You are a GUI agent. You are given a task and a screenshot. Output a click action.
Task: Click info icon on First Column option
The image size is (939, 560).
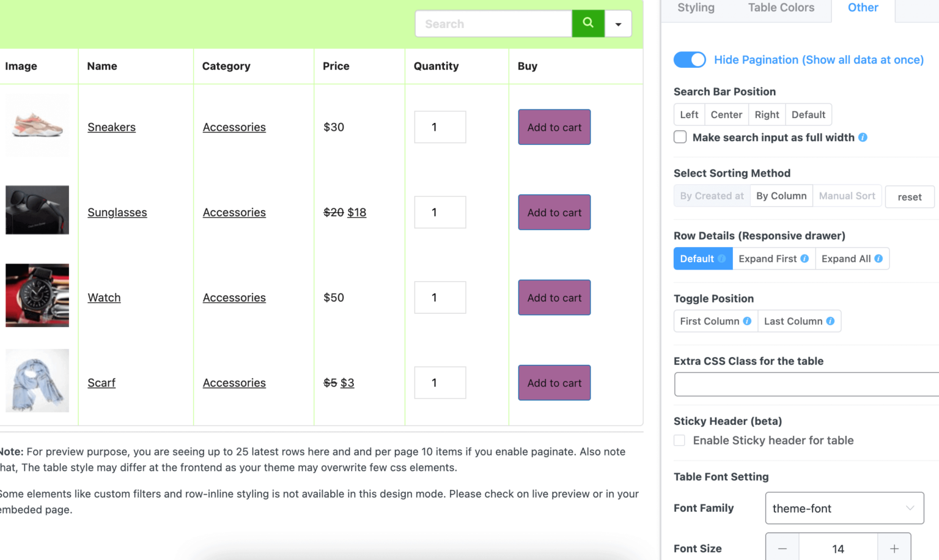pyautogui.click(x=747, y=321)
